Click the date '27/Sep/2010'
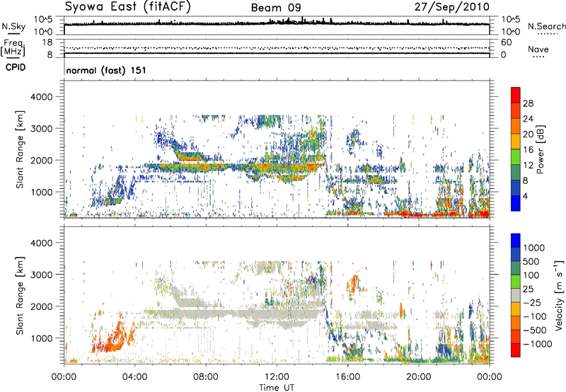This screenshot has height=392, width=566. coord(452,7)
